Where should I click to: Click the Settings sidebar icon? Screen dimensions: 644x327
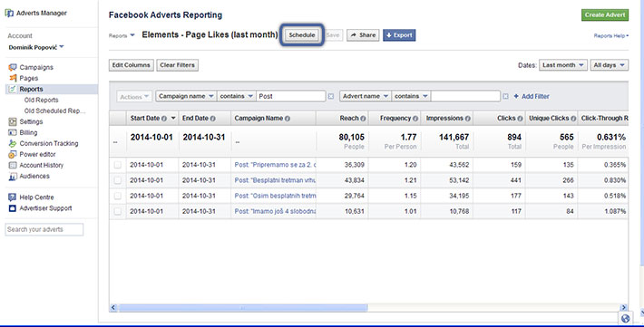(13, 122)
